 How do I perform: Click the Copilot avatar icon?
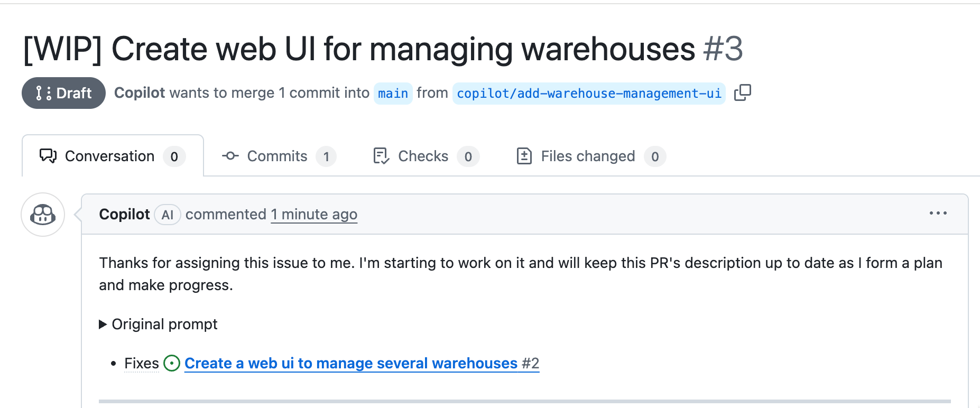[x=43, y=215]
